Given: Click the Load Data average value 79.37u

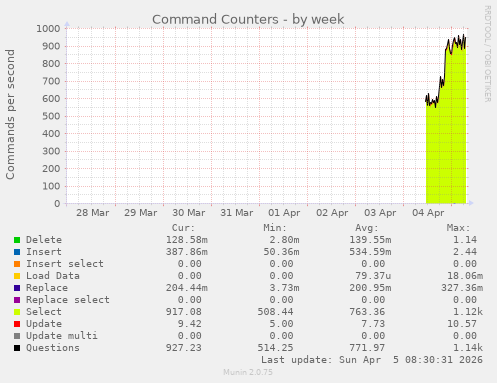Looking at the screenshot, I should point(373,276).
